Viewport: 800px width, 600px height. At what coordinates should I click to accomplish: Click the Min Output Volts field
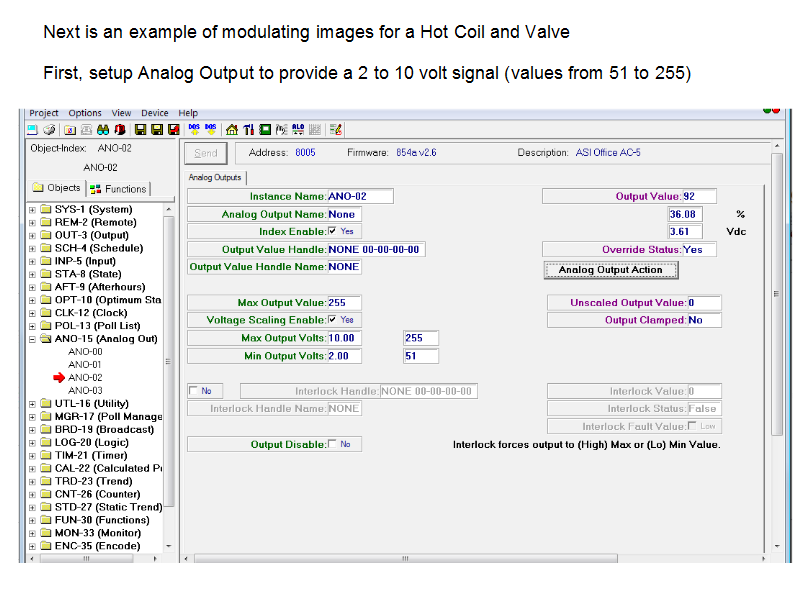click(344, 356)
